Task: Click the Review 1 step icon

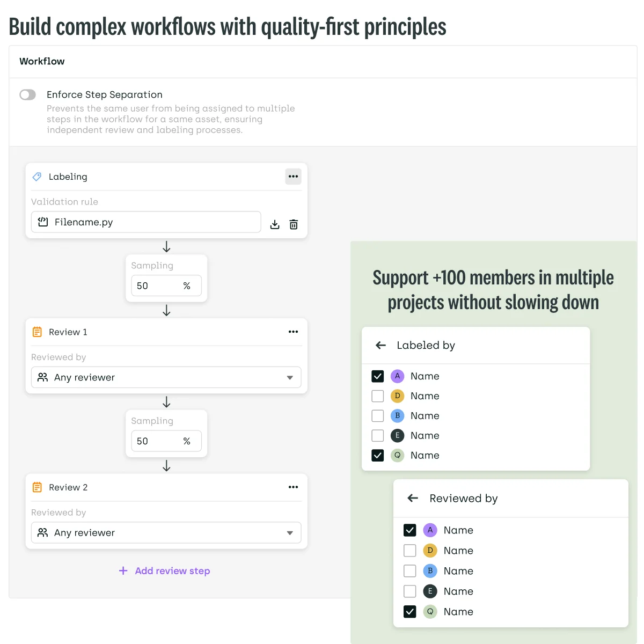Action: 37,332
